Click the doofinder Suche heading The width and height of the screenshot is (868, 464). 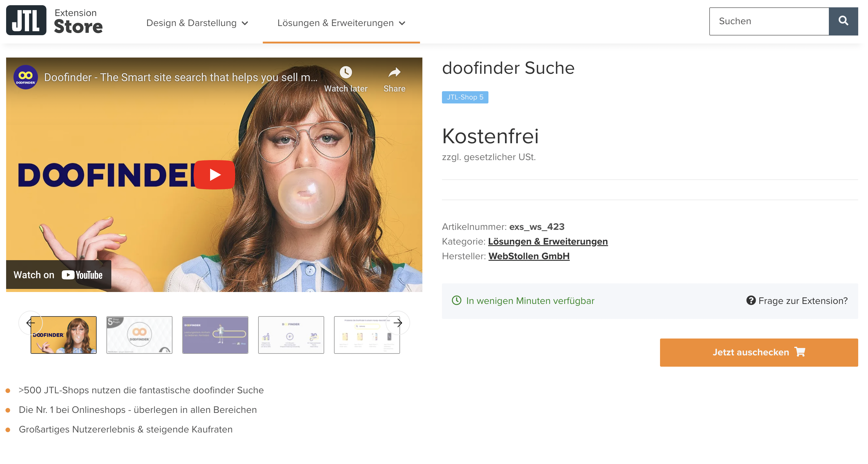pyautogui.click(x=508, y=68)
